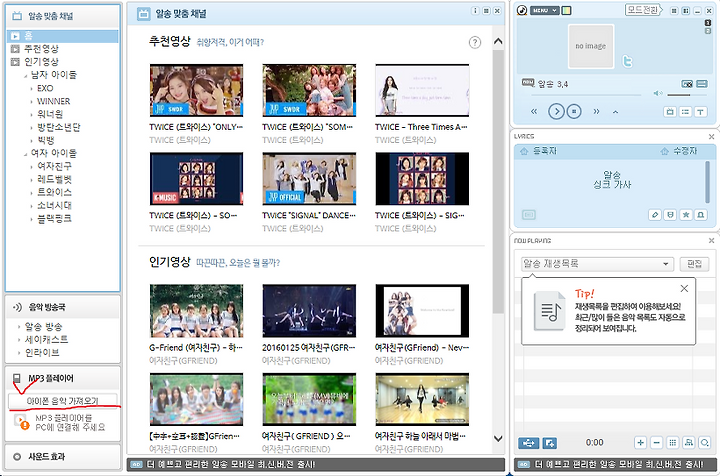Toggle the lyrics T button in player

(x=700, y=112)
